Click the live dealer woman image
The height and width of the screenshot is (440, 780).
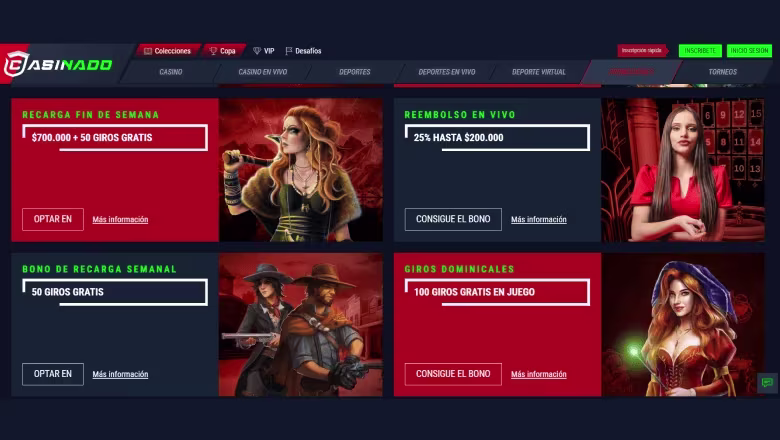tap(683, 170)
